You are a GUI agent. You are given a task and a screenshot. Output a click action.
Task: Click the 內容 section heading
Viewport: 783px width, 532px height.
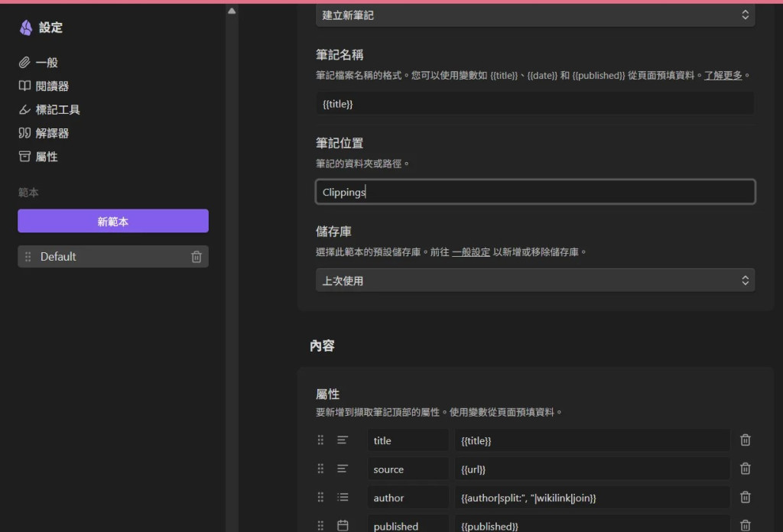(322, 345)
